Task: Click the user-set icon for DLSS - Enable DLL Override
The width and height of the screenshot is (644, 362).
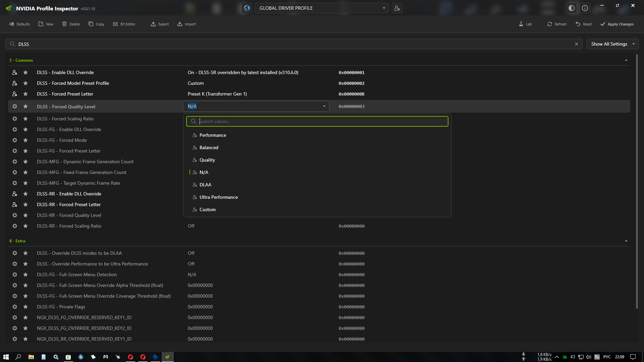Action: (x=15, y=72)
